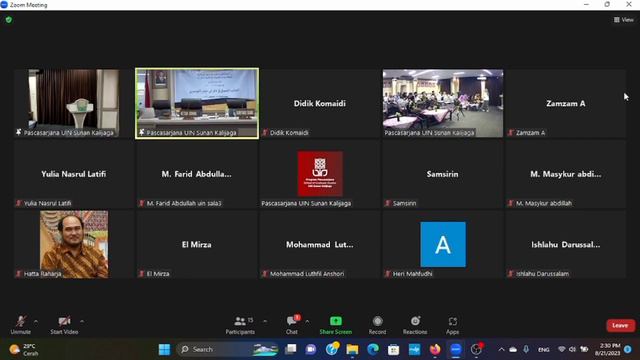Open the Apps panel

tap(452, 325)
